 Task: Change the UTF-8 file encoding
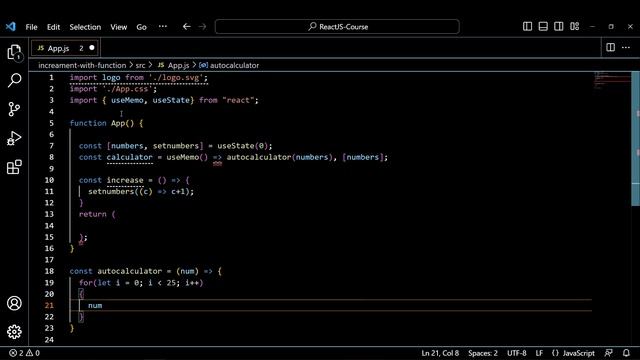517,353
